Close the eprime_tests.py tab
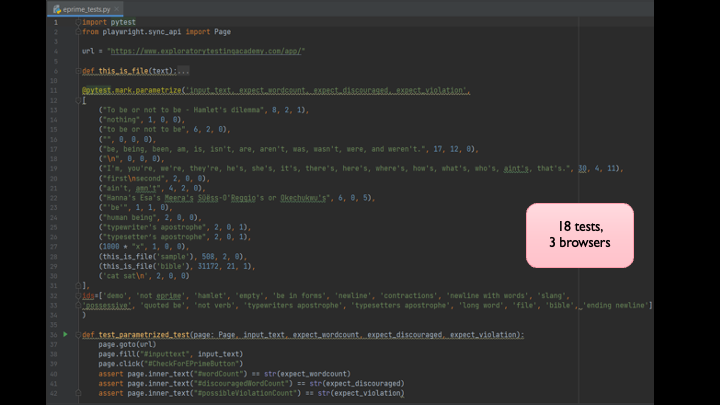This screenshot has width=720, height=405. (x=117, y=9)
